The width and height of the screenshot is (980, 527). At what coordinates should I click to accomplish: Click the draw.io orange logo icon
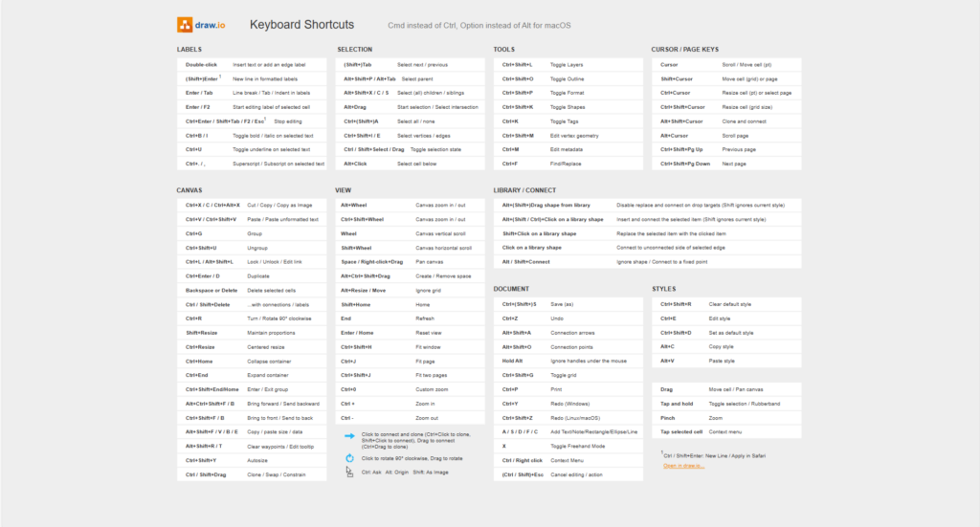click(185, 25)
